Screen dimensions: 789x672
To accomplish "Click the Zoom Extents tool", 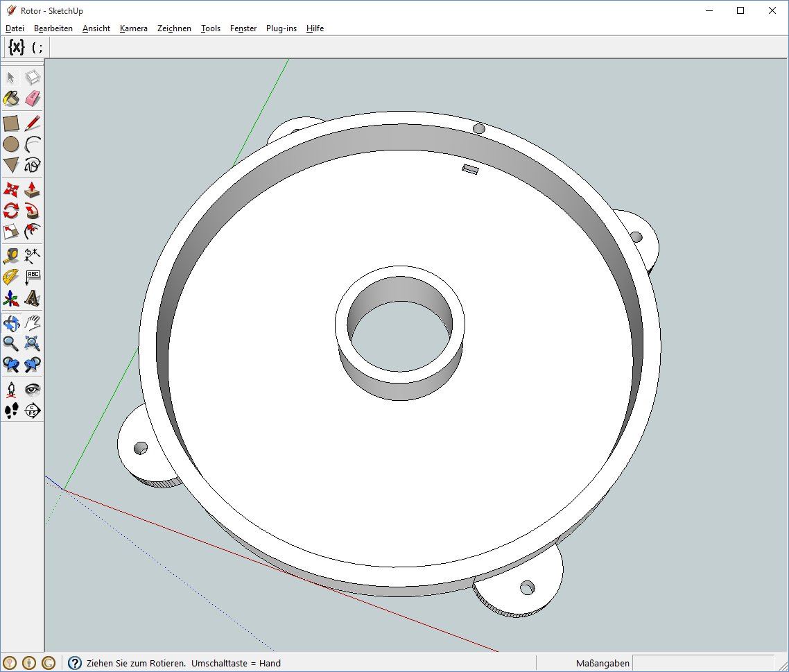I will coord(33,343).
